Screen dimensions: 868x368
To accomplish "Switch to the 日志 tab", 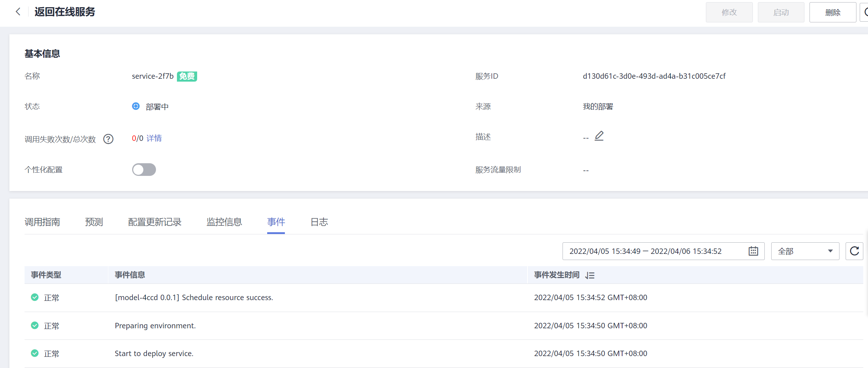I will pyautogui.click(x=319, y=222).
